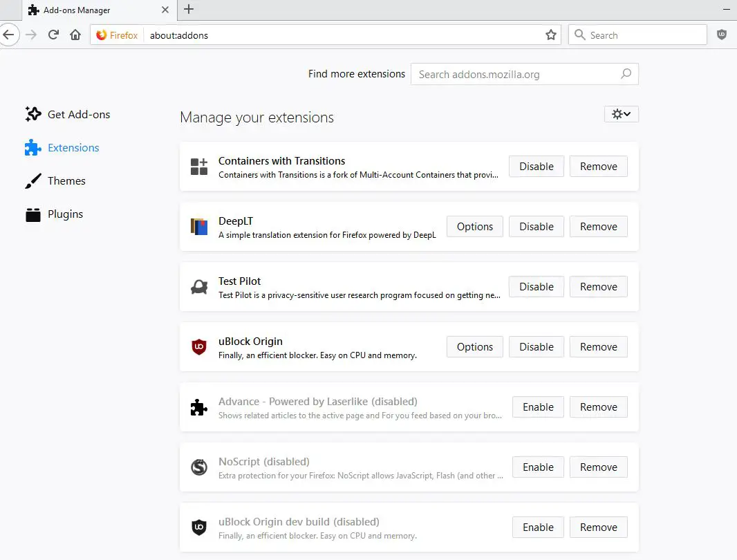Click the magnifier in the addons search field
The width and height of the screenshot is (737, 560).
pos(626,74)
